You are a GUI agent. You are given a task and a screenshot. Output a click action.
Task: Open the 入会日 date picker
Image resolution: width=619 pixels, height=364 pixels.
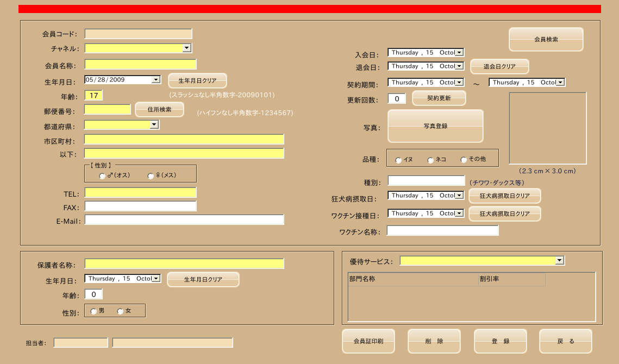pos(459,53)
